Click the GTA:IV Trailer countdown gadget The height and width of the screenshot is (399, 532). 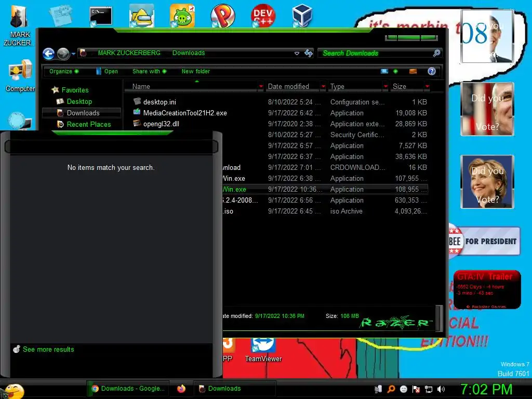coord(487,289)
